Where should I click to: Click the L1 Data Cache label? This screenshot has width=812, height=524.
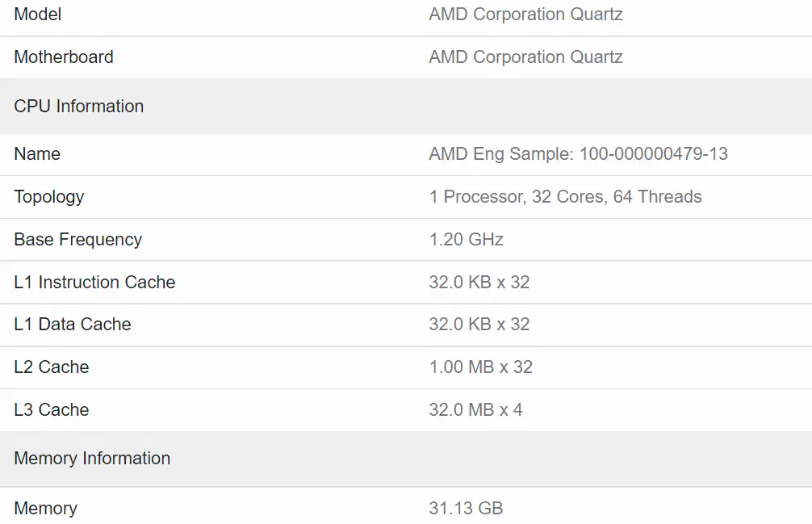pos(73,325)
